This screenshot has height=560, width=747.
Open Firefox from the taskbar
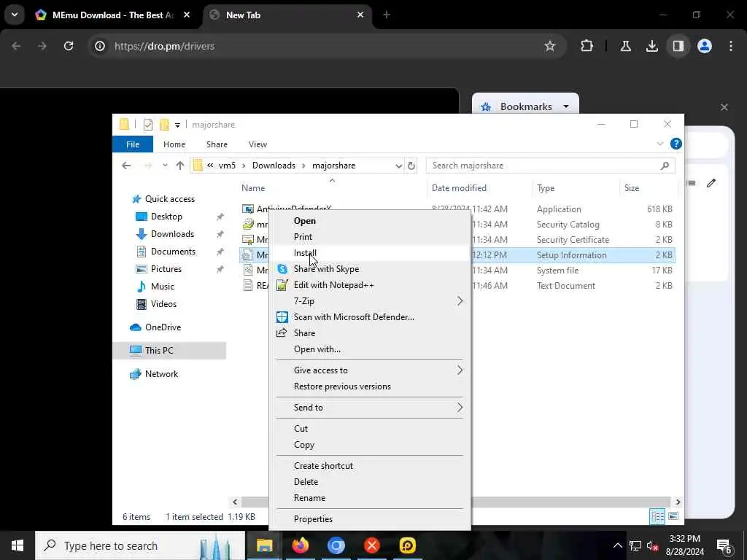(300, 545)
